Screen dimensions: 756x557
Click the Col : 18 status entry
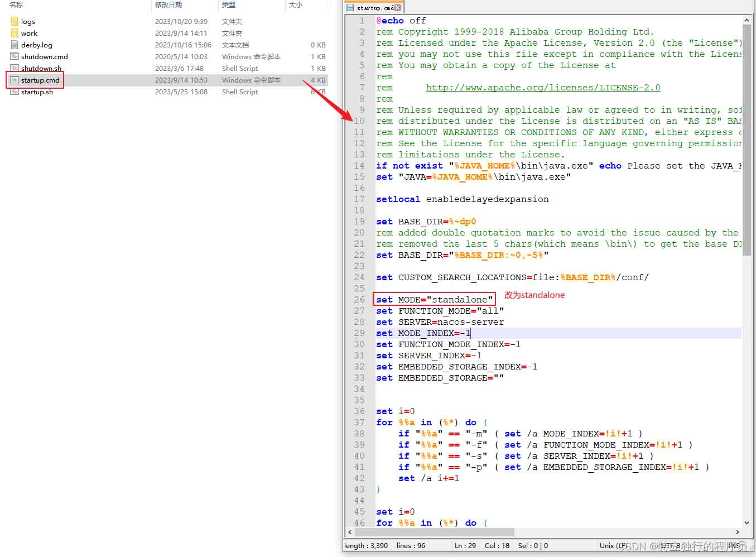(x=497, y=546)
